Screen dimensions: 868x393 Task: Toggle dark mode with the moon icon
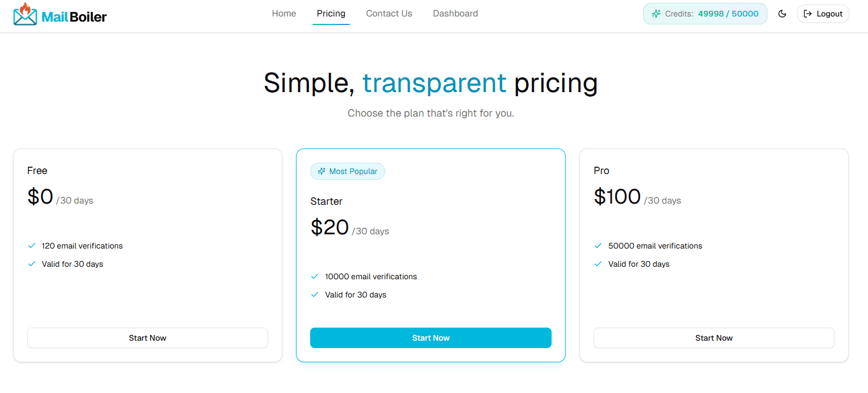[x=782, y=14]
